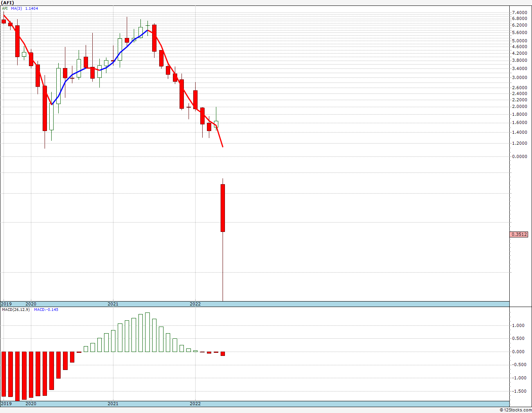This screenshot has width=532, height=413.
Task: Select the moving average value 1.1404
Action: [x=32, y=9]
